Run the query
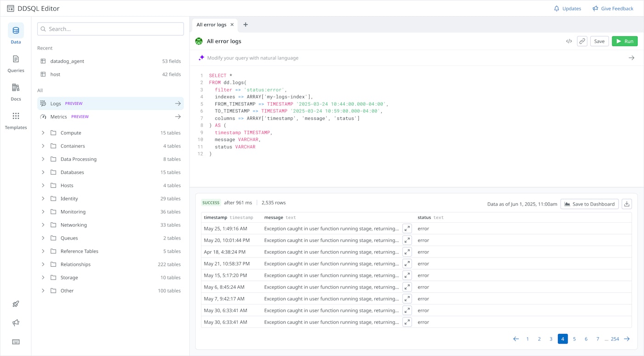Screen dimensions: 644x356 pos(625,41)
